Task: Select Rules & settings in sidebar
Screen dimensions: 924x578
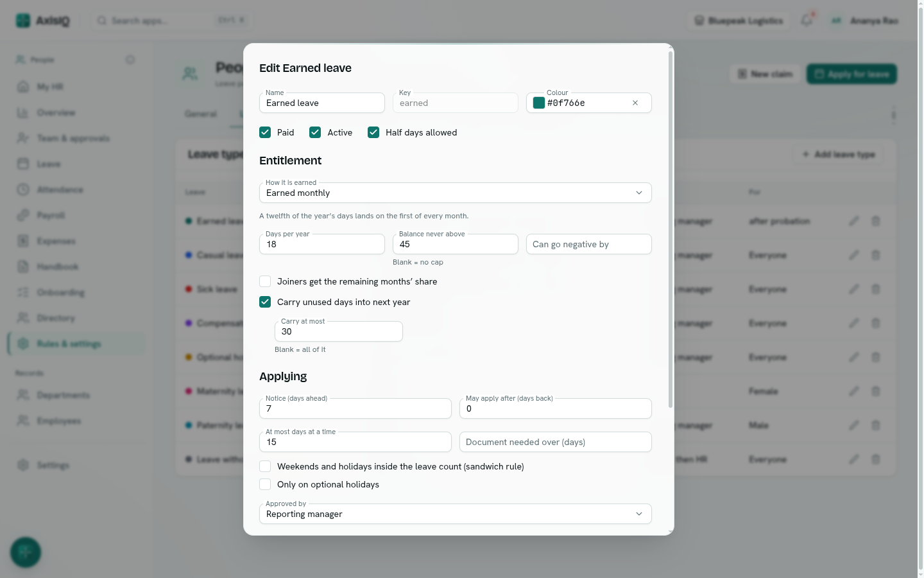Action: [x=77, y=344]
